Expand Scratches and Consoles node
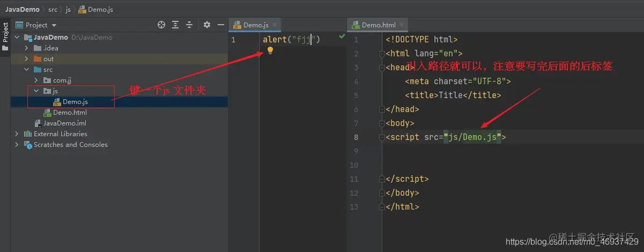 (x=17, y=145)
